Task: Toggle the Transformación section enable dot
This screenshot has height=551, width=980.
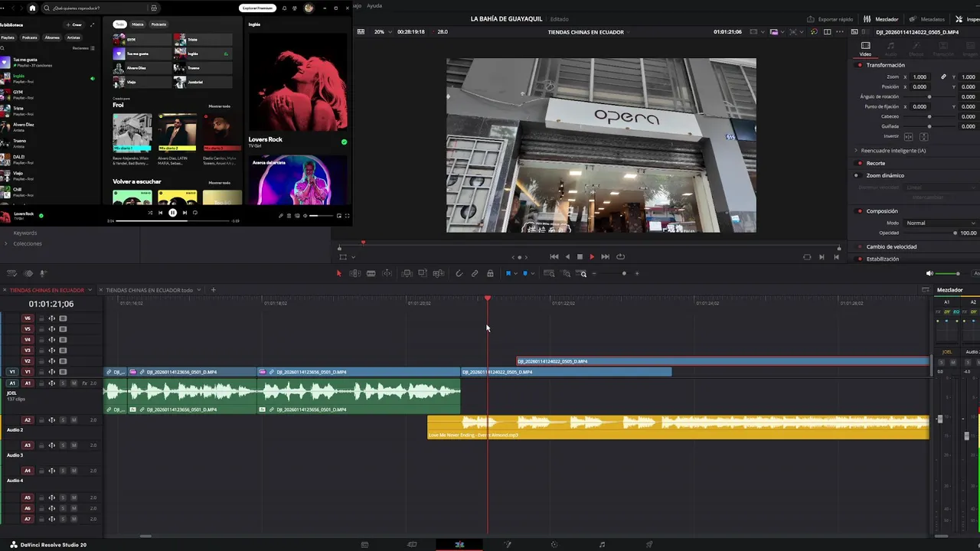Action: (860, 65)
